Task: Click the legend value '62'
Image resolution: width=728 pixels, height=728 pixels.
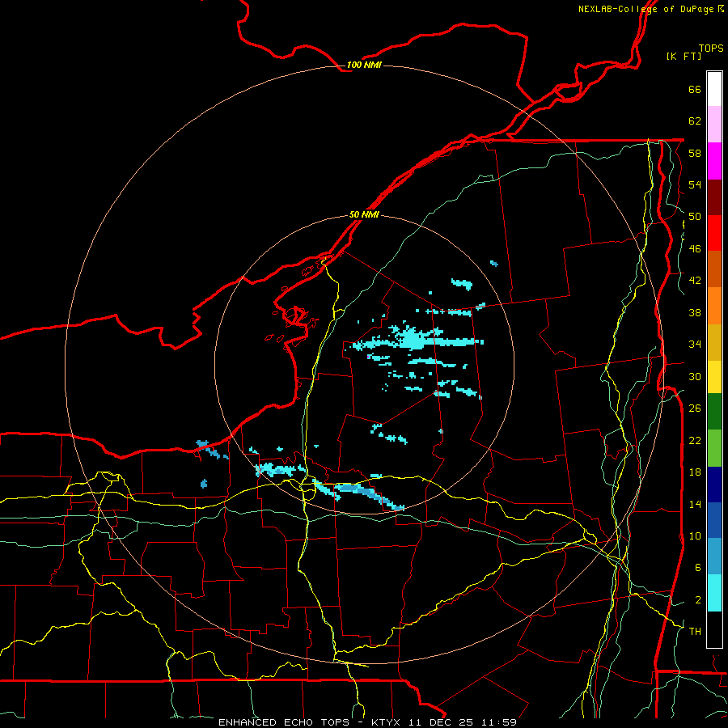Action: [x=695, y=121]
